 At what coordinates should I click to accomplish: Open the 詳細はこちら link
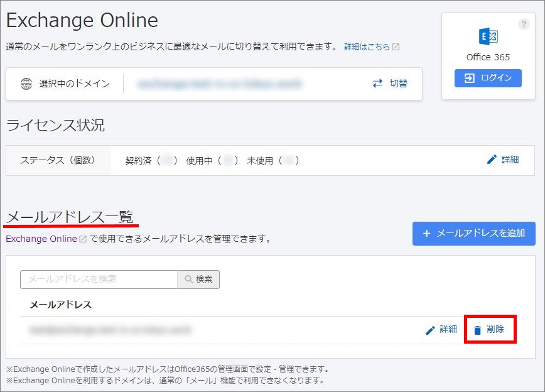pyautogui.click(x=367, y=46)
